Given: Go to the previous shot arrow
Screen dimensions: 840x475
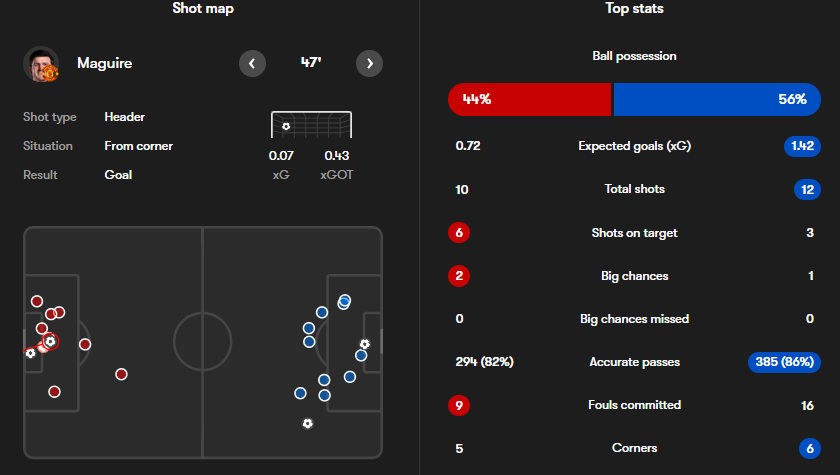Looking at the screenshot, I should (252, 64).
